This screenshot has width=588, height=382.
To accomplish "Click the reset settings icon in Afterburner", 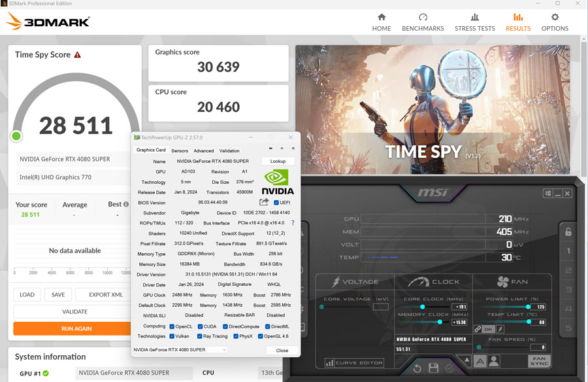I will point(417,367).
